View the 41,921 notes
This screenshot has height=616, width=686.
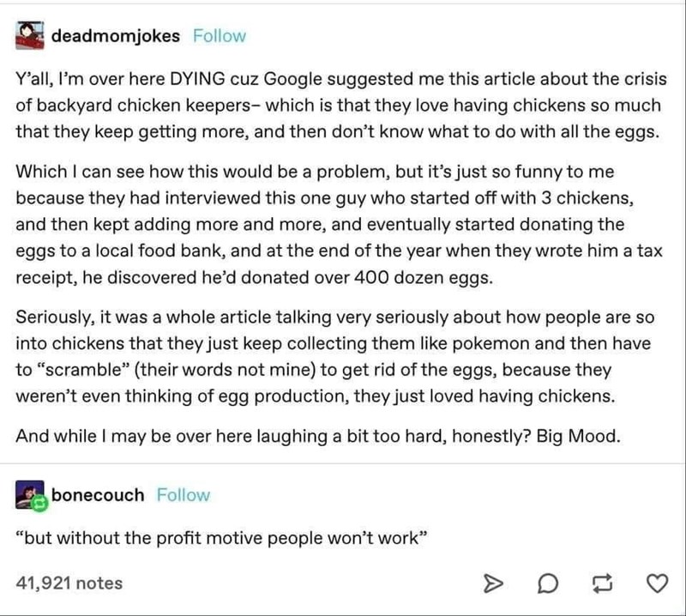pyautogui.click(x=69, y=583)
